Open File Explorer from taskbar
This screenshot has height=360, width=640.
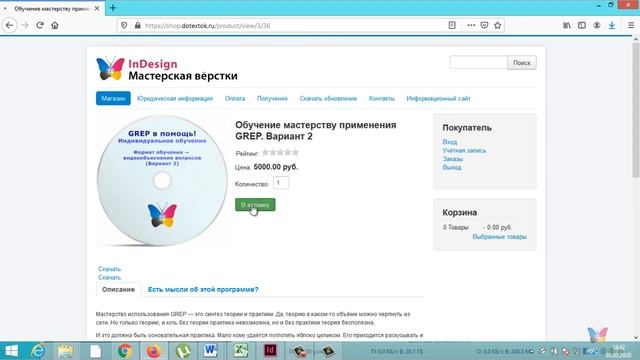coord(65,351)
